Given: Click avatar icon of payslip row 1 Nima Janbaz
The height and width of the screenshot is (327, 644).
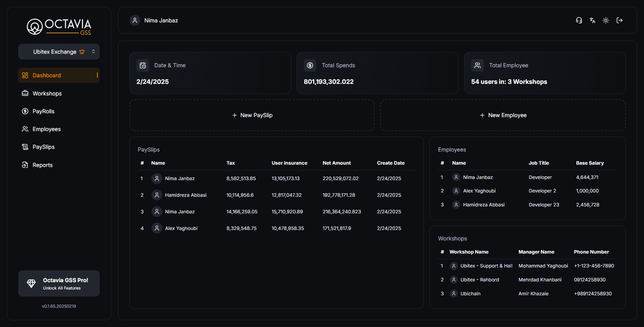Looking at the screenshot, I should [x=157, y=179].
